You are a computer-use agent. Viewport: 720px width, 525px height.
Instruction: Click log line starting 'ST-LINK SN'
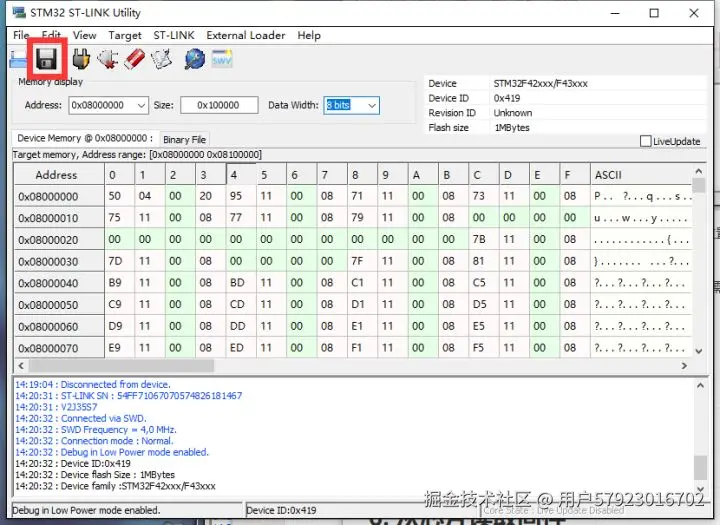[129, 396]
